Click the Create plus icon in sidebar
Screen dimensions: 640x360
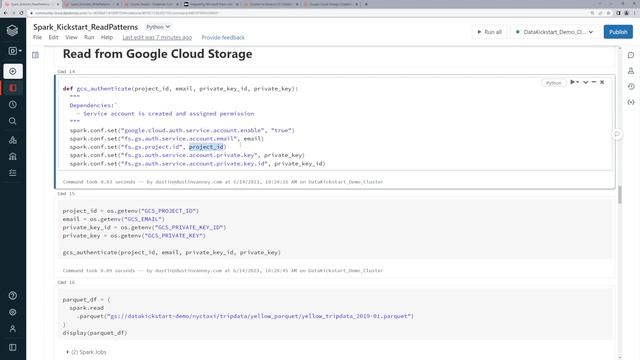click(x=13, y=71)
